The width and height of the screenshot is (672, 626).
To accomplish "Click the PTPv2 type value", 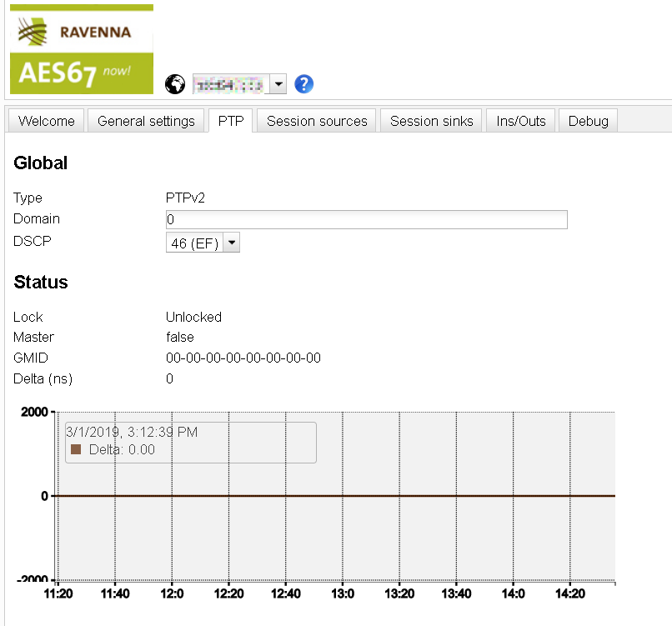I will click(185, 198).
